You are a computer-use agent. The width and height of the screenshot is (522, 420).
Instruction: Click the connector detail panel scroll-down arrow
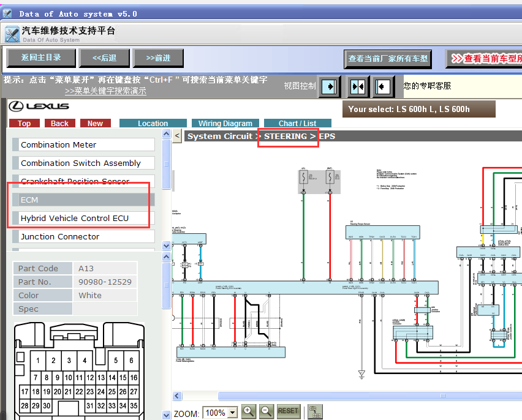(x=167, y=415)
